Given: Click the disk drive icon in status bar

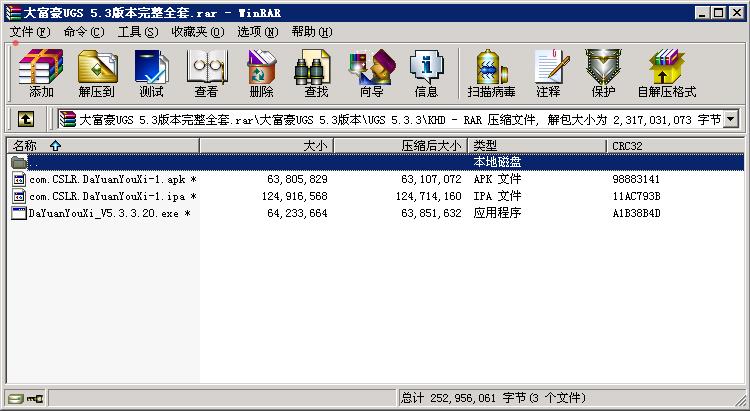Looking at the screenshot, I should tap(15, 398).
